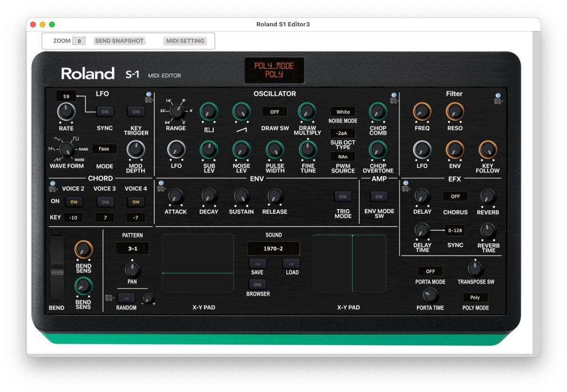Toggle the BROWSER switch on
This screenshot has width=567, height=392.
coord(257,284)
